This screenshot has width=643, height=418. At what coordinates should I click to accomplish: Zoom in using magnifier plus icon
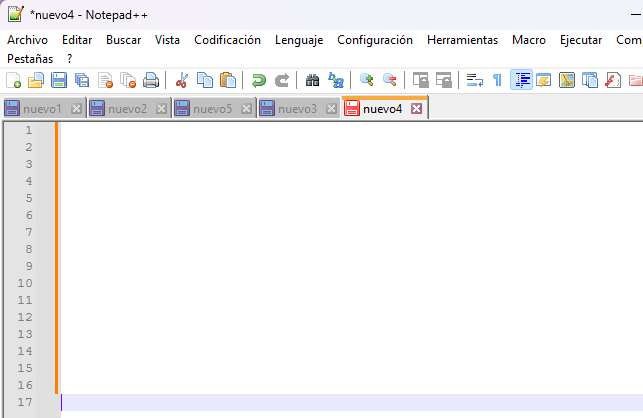click(x=366, y=80)
